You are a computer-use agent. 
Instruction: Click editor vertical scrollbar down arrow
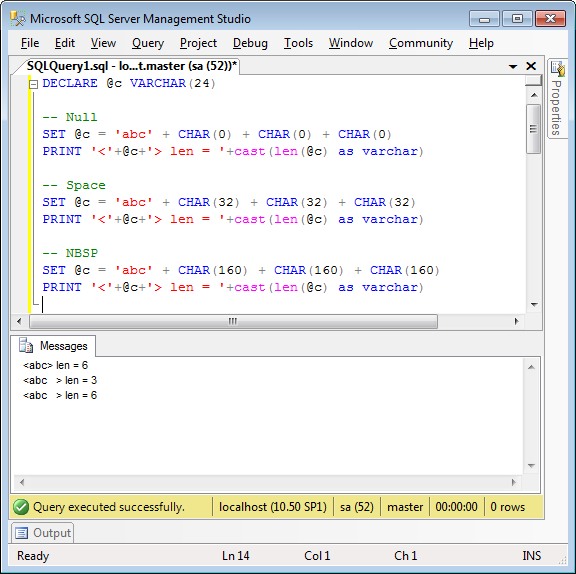point(534,304)
